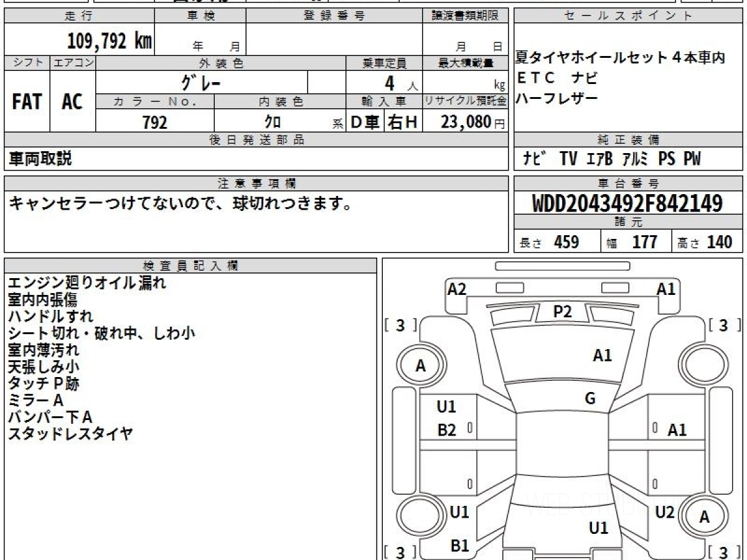Click chassis number WDD2043492F842149
The width and height of the screenshot is (747, 560).
pyautogui.click(x=627, y=203)
